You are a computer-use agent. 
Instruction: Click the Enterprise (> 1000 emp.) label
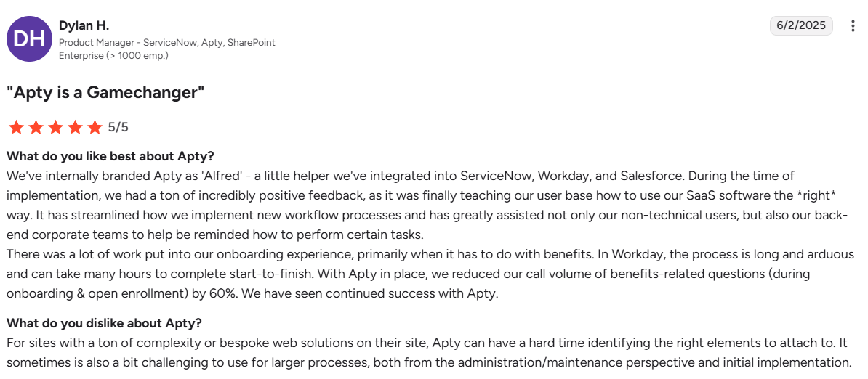click(x=113, y=55)
